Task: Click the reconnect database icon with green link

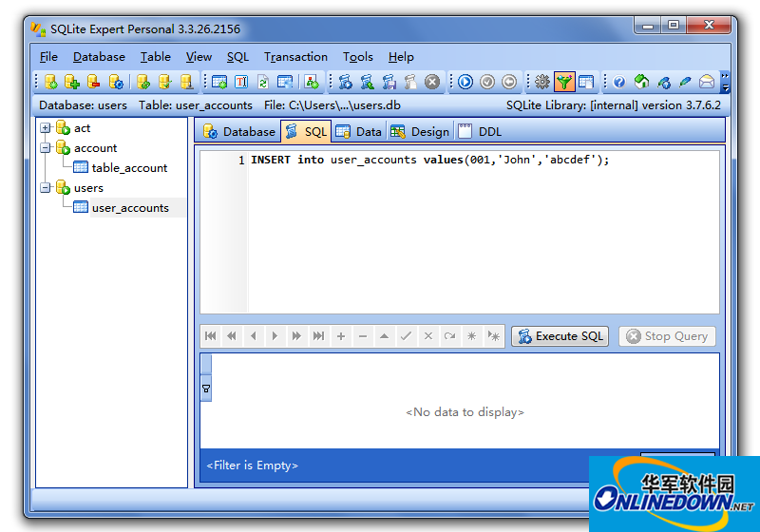Action: pos(143,82)
